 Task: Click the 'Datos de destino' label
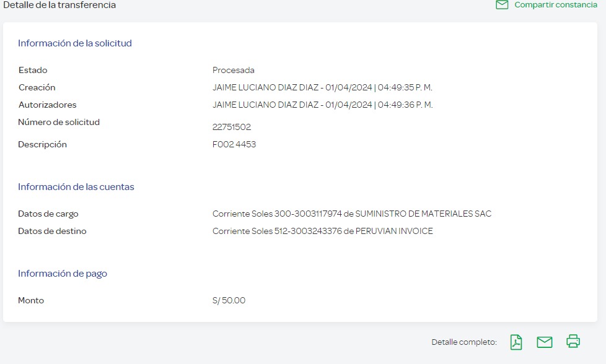tap(53, 232)
